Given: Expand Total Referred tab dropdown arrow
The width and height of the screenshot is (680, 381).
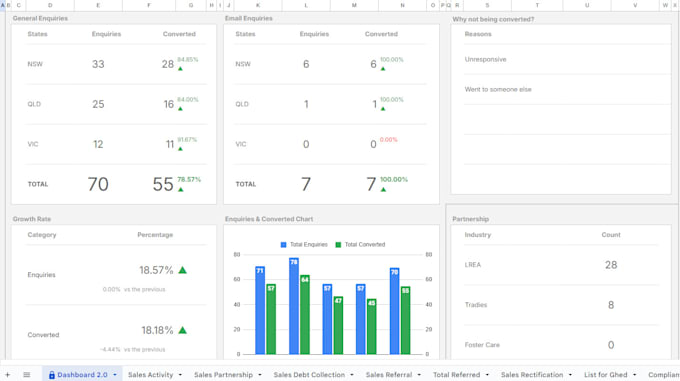Looking at the screenshot, I should click(487, 375).
